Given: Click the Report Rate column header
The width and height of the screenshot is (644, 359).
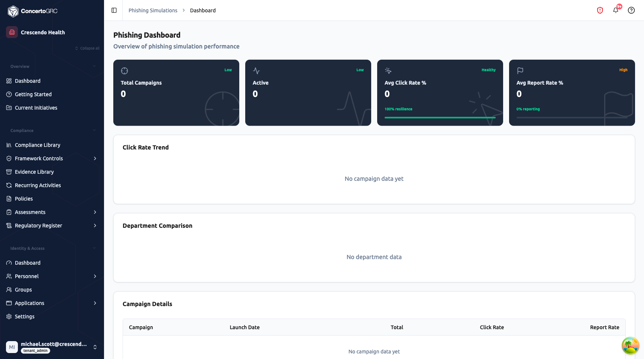Looking at the screenshot, I should point(604,327).
